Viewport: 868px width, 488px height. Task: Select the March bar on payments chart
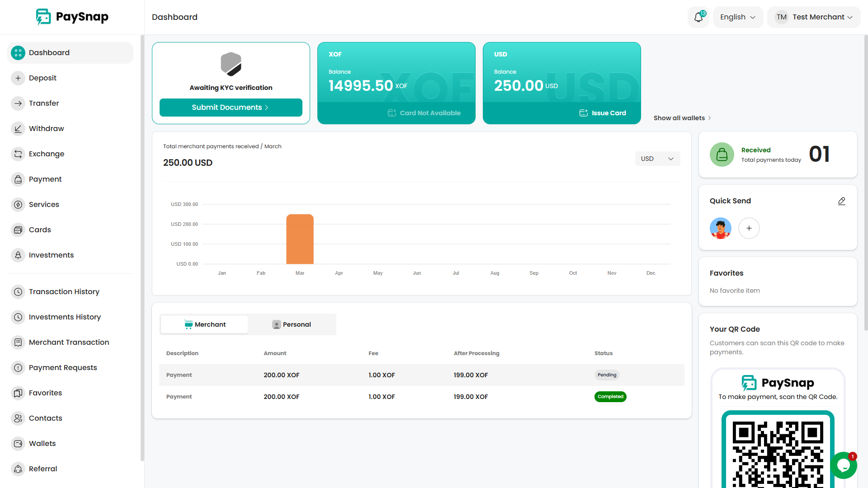[x=300, y=239]
